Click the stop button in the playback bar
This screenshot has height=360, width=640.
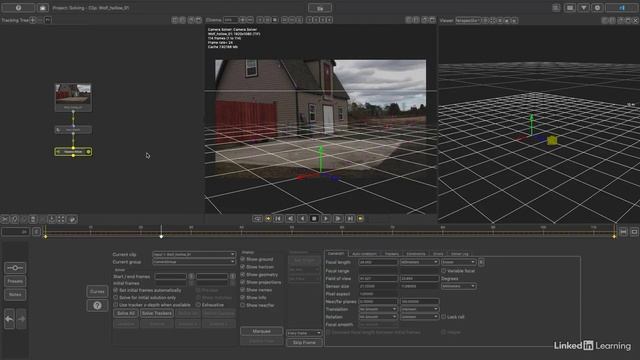[x=314, y=219]
